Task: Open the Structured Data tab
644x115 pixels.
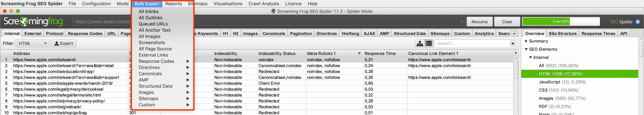Action: [410, 34]
